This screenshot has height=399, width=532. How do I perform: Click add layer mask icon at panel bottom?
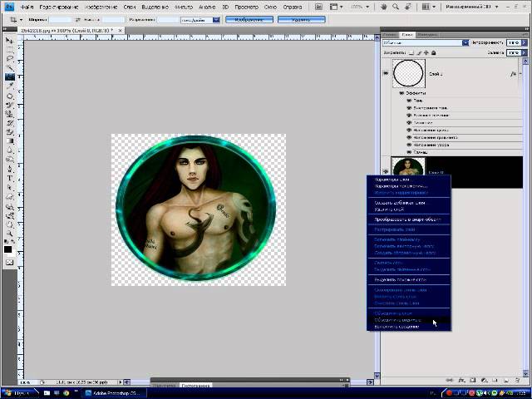pos(473,381)
